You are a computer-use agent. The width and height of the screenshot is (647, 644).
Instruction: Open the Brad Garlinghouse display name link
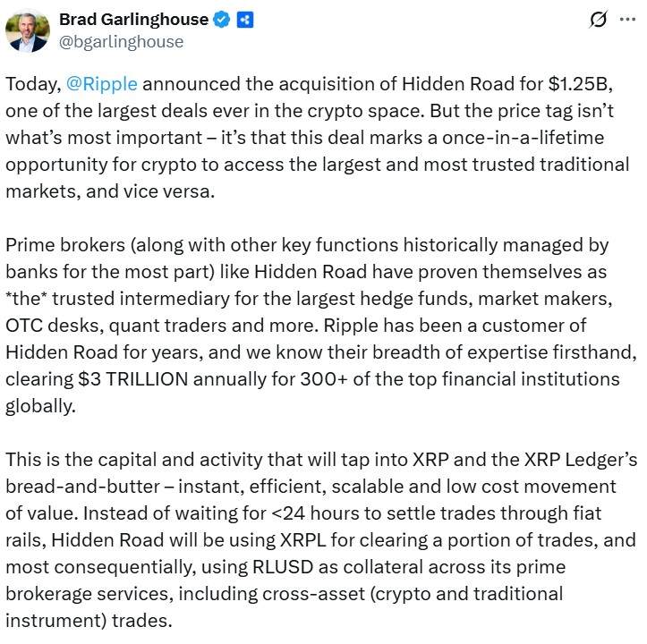click(x=133, y=19)
